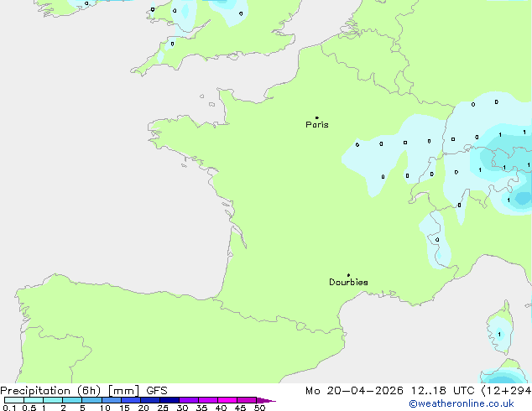
Task: Pick the 5–10 mm legend swatch
Action: [x=91, y=400]
